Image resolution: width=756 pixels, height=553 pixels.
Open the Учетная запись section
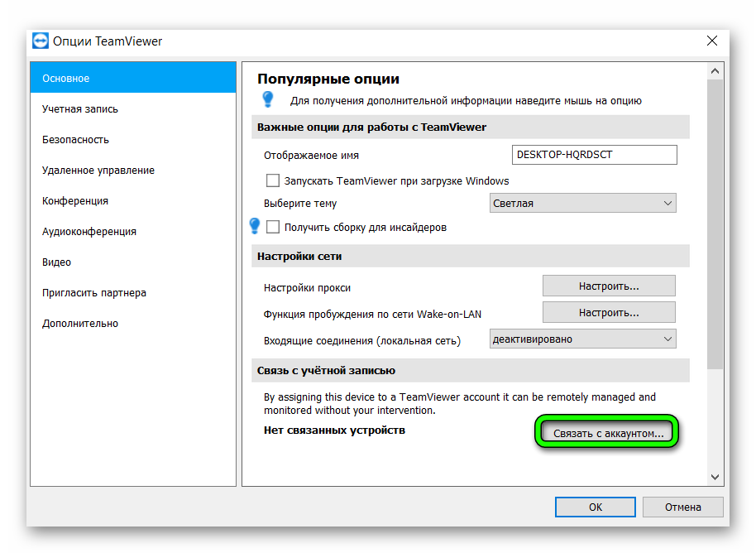pos(133,108)
